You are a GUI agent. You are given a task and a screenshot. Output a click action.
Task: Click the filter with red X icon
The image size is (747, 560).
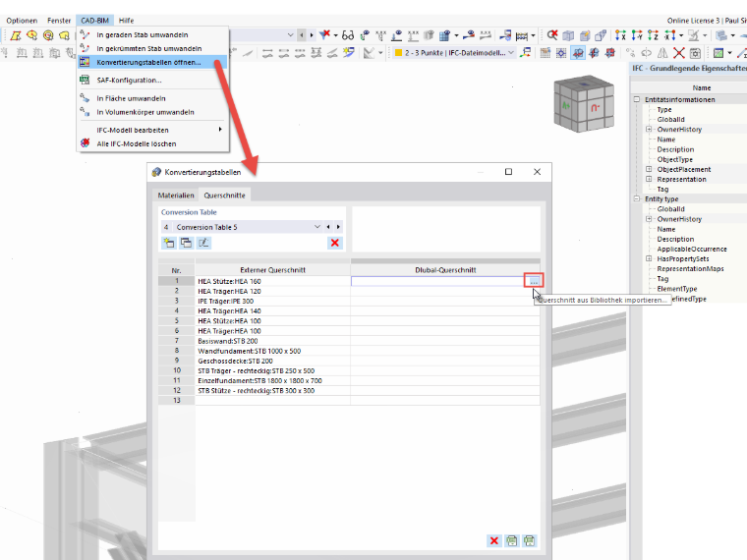324,34
